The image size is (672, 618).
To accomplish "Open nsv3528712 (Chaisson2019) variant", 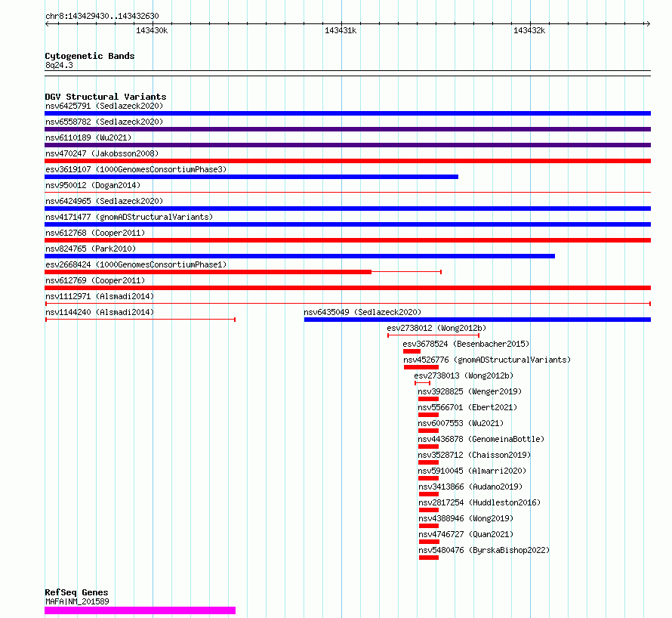I will [x=474, y=455].
